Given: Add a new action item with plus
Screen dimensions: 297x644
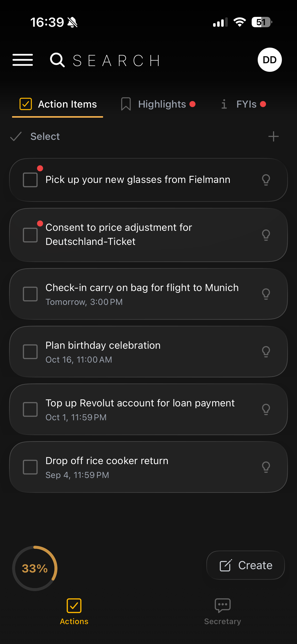Looking at the screenshot, I should 273,137.
